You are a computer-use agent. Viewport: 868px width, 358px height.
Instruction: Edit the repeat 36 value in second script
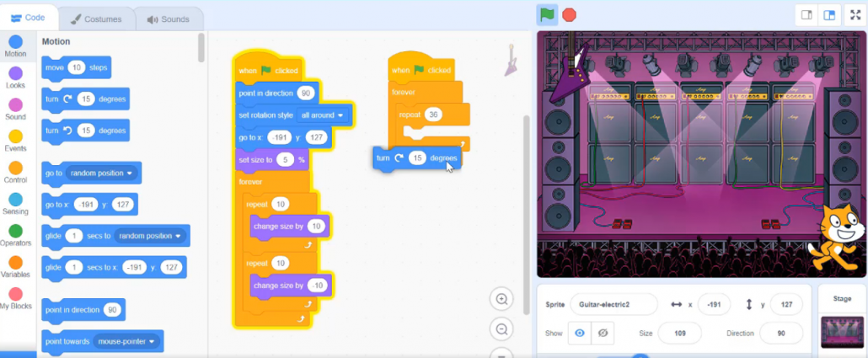tap(433, 115)
